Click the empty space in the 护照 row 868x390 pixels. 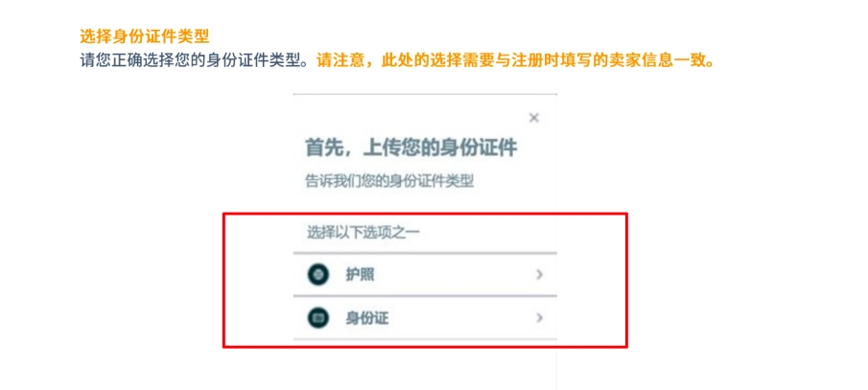(451, 275)
